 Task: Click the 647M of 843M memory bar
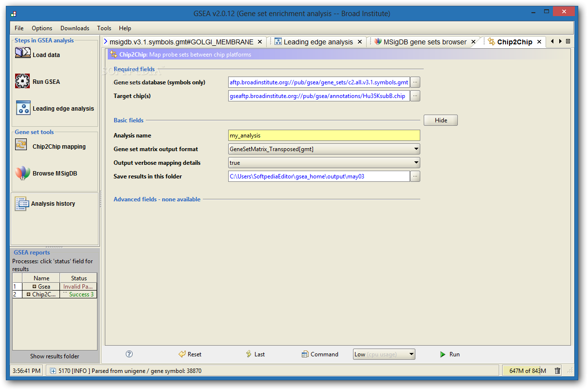528,371
